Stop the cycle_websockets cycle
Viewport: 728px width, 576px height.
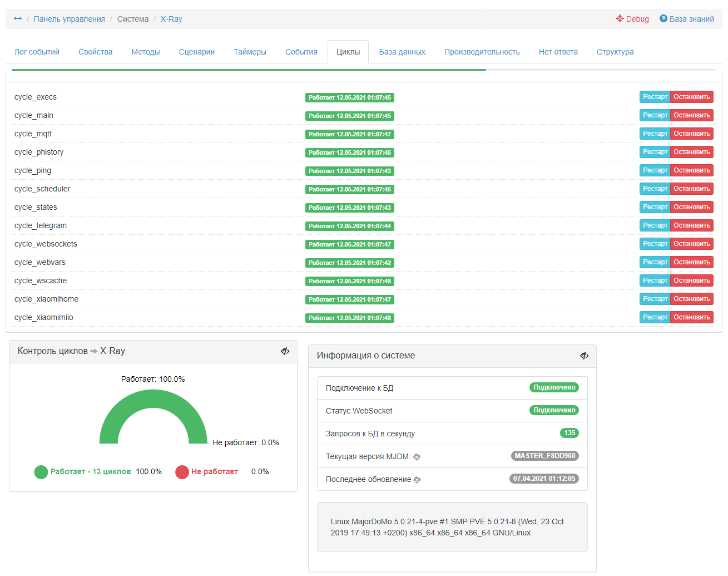691,244
